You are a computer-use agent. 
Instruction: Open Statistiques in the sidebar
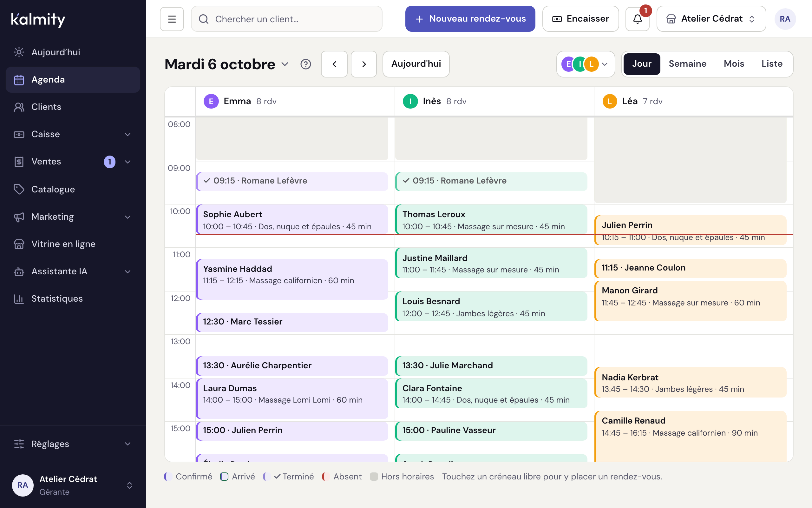coord(73,299)
